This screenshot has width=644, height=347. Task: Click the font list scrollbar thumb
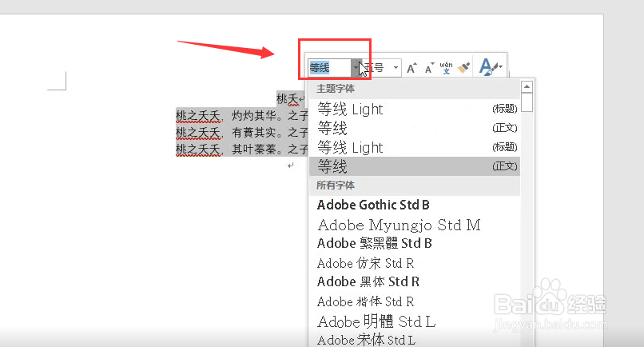[x=527, y=102]
